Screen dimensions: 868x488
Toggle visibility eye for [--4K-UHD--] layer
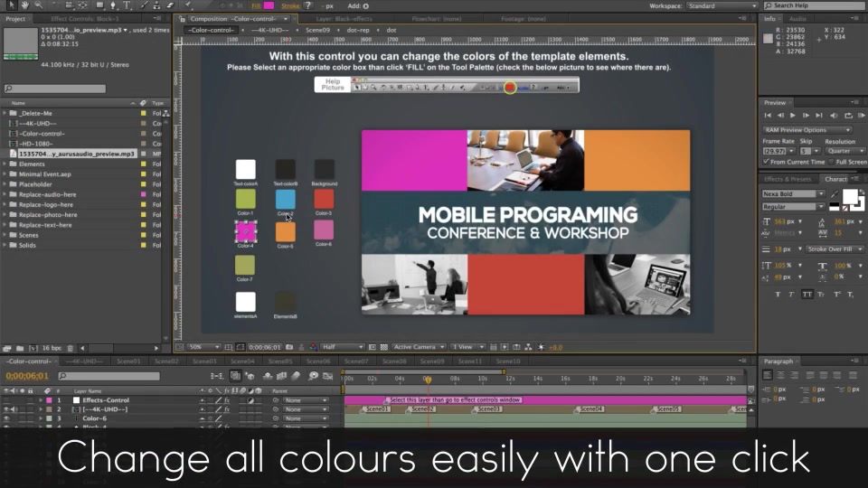pyautogui.click(x=6, y=409)
